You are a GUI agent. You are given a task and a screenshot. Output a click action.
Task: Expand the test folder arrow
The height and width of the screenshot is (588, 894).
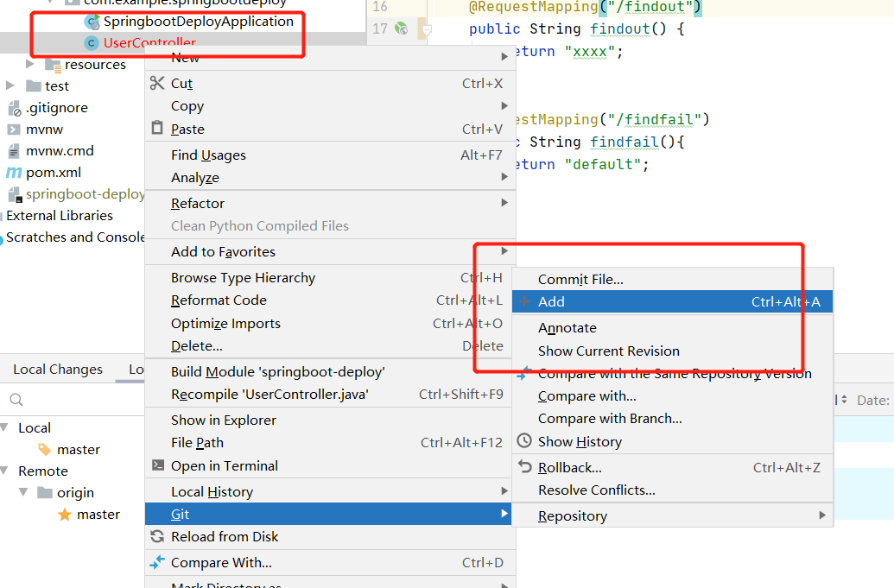(x=10, y=85)
